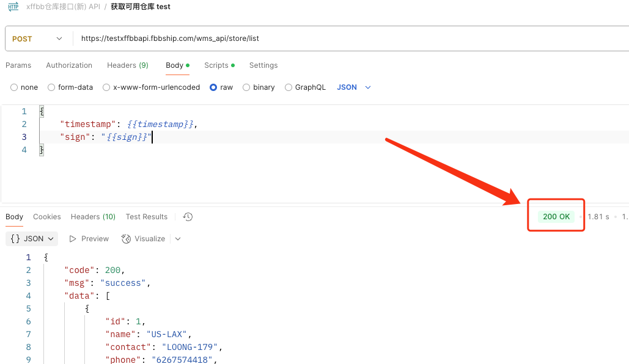The height and width of the screenshot is (364, 629).
Task: Select the none body radio button
Action: pyautogui.click(x=14, y=87)
